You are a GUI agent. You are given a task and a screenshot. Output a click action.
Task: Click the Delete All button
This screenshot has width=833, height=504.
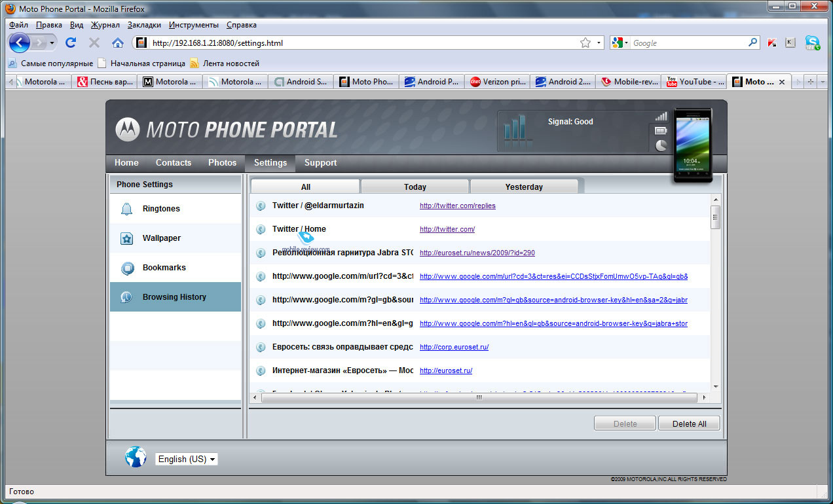(689, 423)
